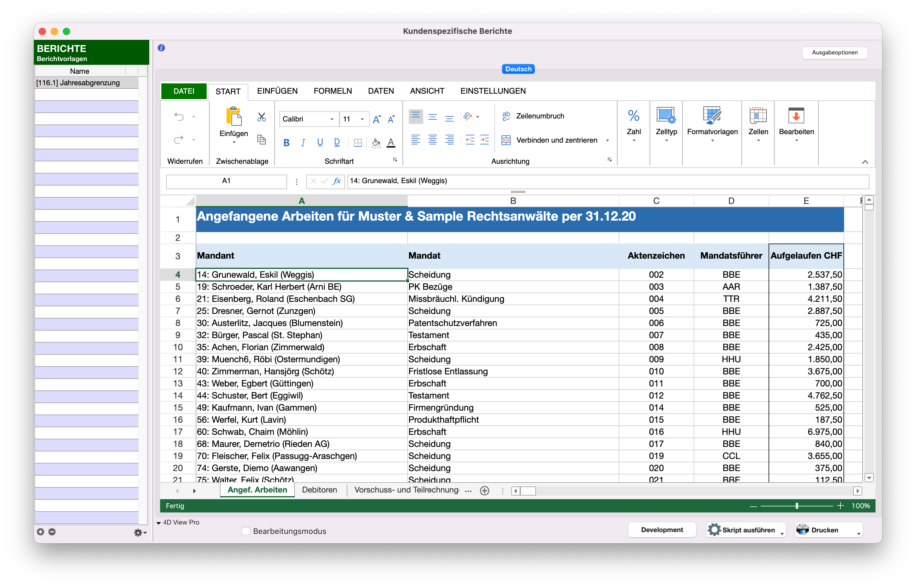Click the blue info icon
This screenshot has height=588, width=916.
click(x=161, y=48)
